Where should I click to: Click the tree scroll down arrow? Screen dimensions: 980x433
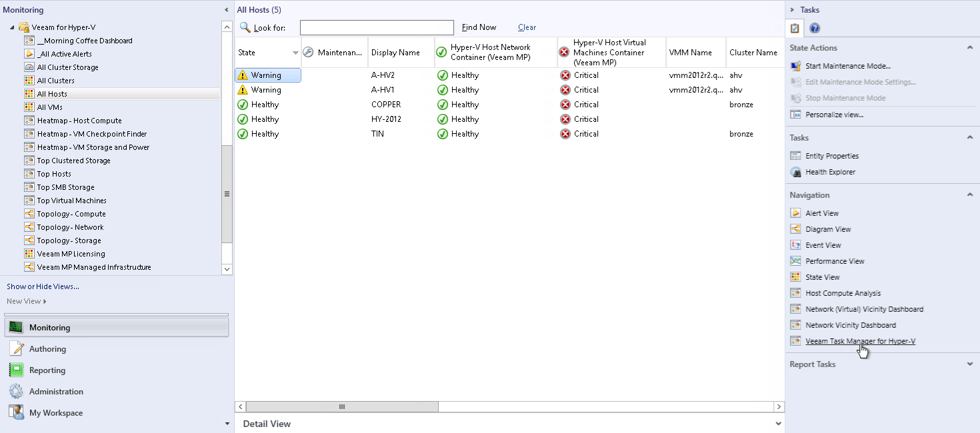[227, 269]
